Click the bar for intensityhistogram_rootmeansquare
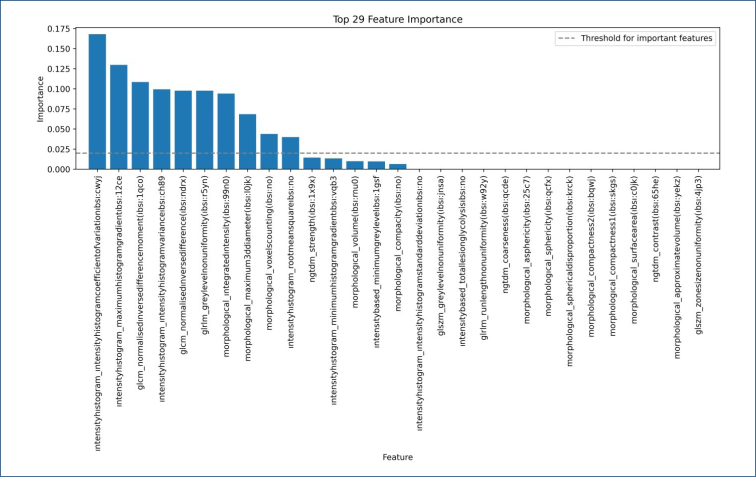The image size is (756, 477). pos(290,153)
